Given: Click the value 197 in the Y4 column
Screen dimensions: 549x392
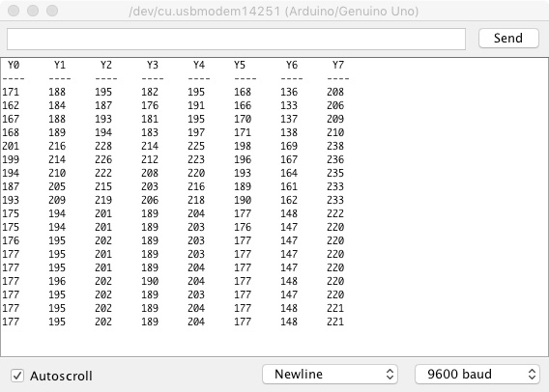Looking at the screenshot, I should [x=196, y=132].
